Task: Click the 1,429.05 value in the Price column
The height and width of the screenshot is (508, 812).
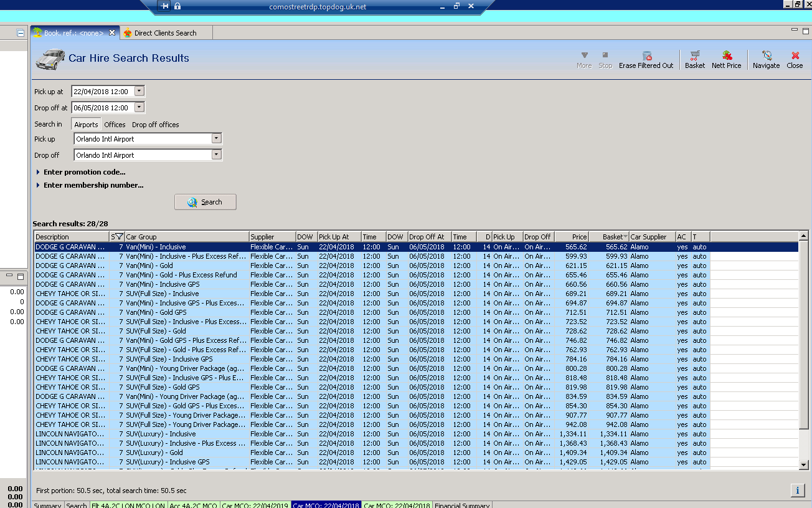Action: (x=573, y=462)
